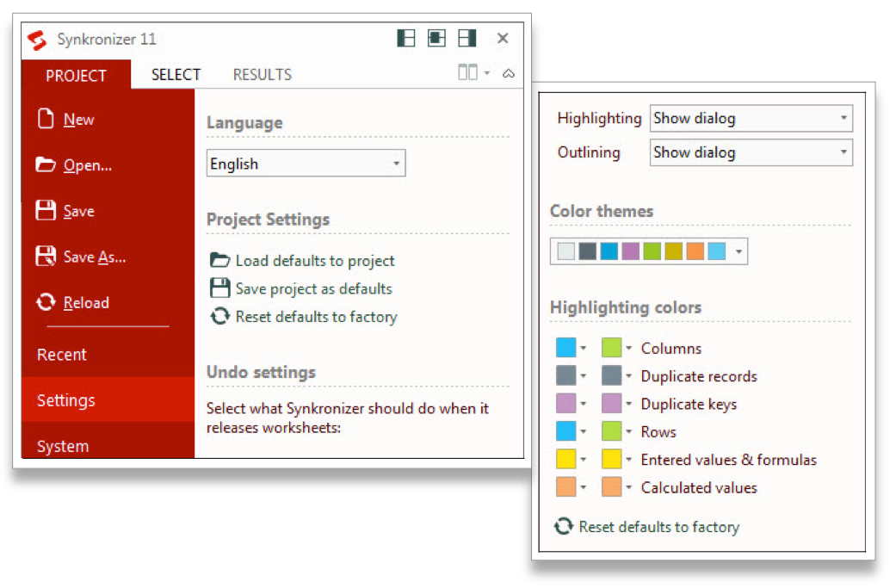
Task: Click the Language section heading
Action: 244,123
